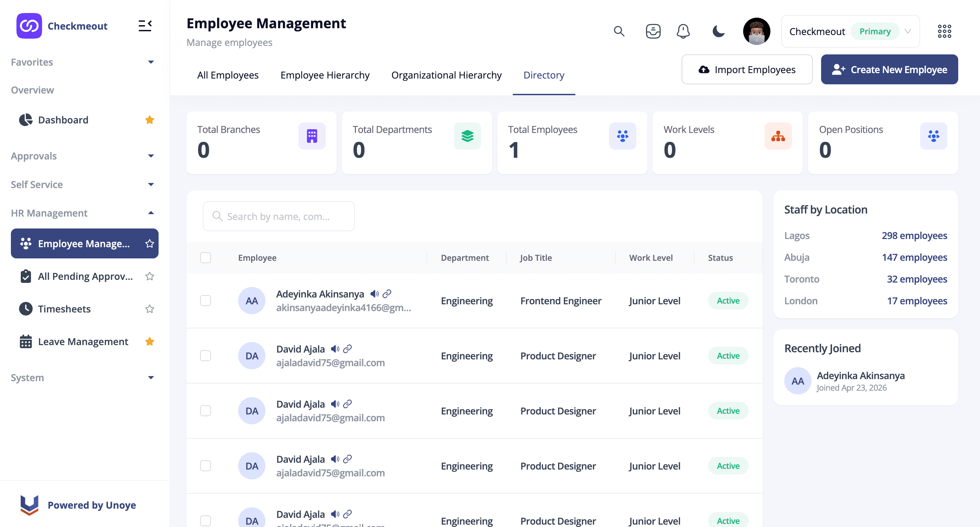Check the select-all checkbox in table header
Image resolution: width=980 pixels, height=527 pixels.
click(x=206, y=257)
